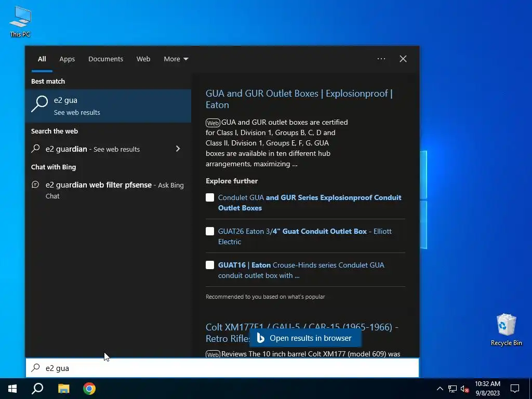532x399 pixels.
Task: Switch to the Apps search tab
Action: 67,59
